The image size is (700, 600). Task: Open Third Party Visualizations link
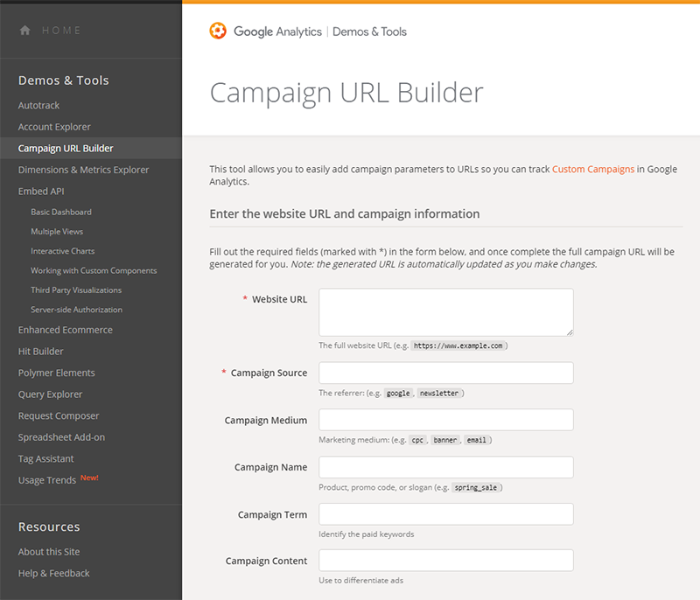[x=76, y=290]
